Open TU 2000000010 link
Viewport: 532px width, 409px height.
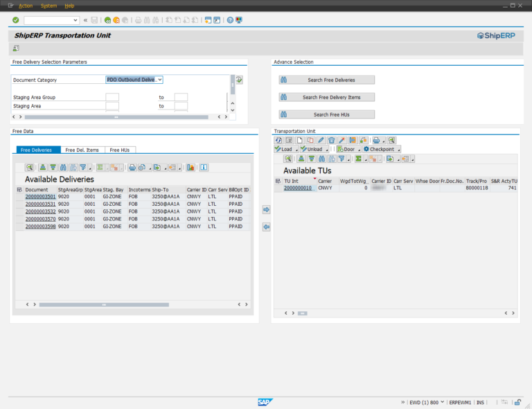[x=298, y=188]
